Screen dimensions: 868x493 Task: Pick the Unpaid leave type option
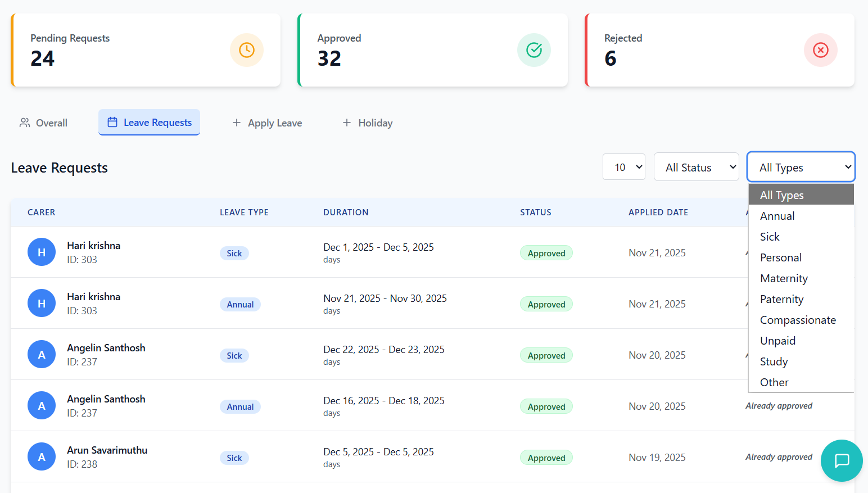pyautogui.click(x=777, y=341)
